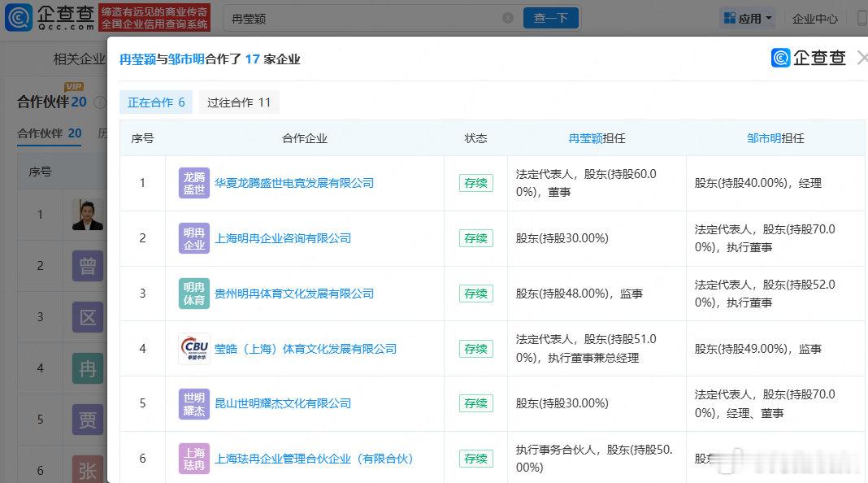Open 昆山世明耀杰文化有限公司 company page
The image size is (868, 483).
[283, 404]
